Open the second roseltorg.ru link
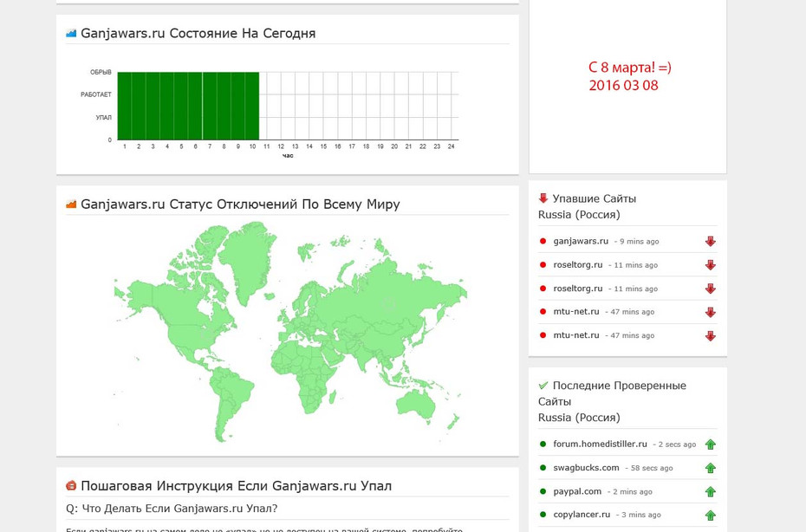 [578, 289]
